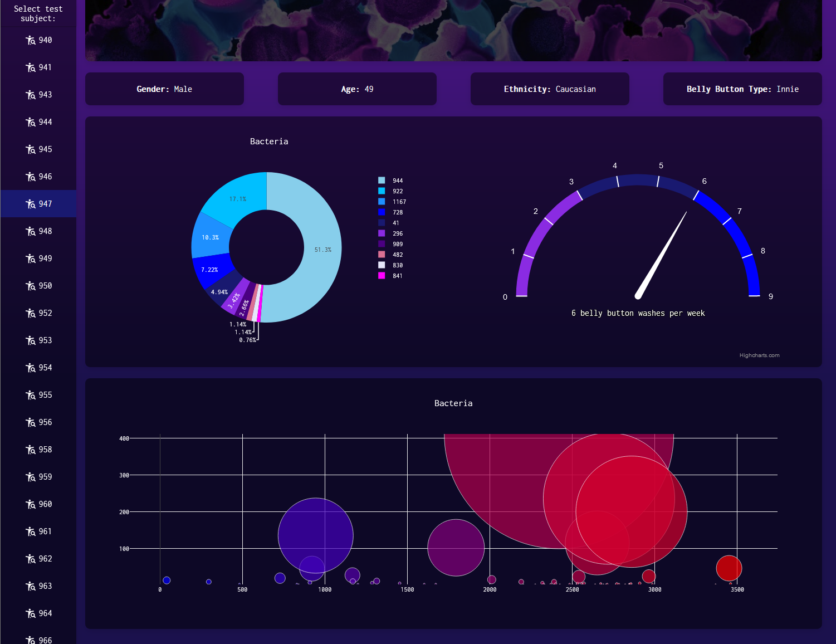The width and height of the screenshot is (836, 644).
Task: Select the person icon beside subject 955
Action: coord(31,395)
